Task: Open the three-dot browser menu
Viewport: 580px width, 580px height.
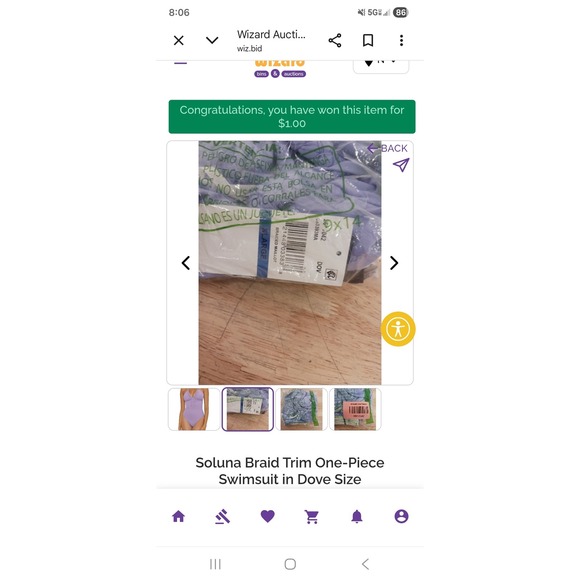Action: coord(401,40)
